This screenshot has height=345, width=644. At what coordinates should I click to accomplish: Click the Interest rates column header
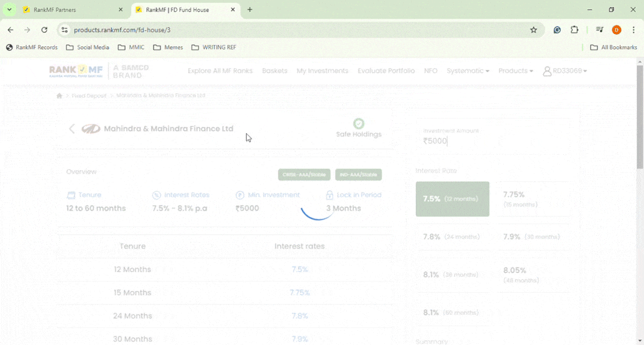(300, 246)
